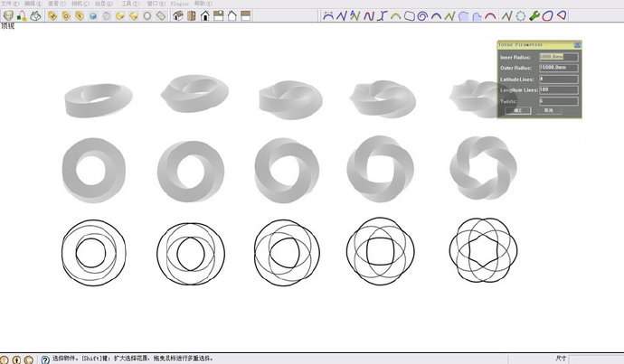The width and height of the screenshot is (624, 364).
Task: Open the 相机 (Camera) menu
Action: pos(80,4)
